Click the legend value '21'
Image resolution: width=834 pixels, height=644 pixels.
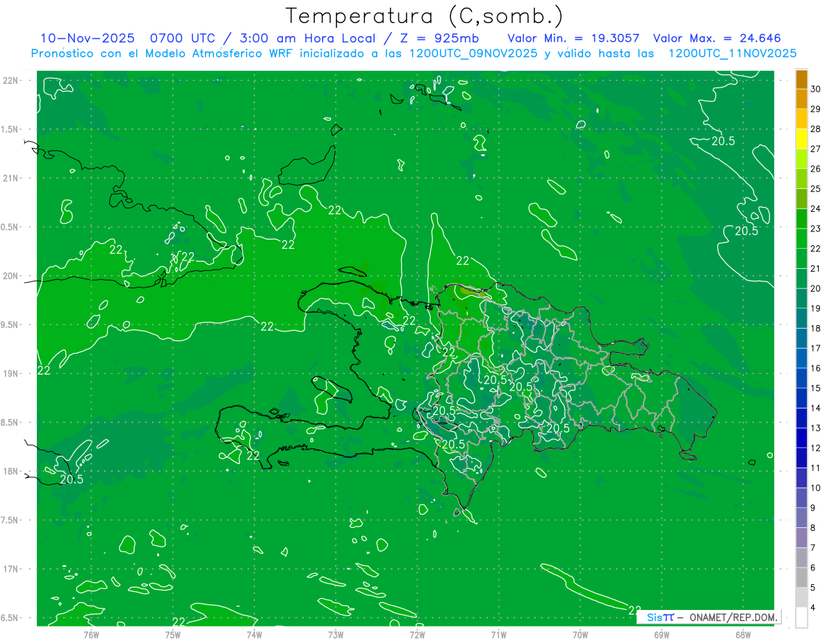point(816,268)
